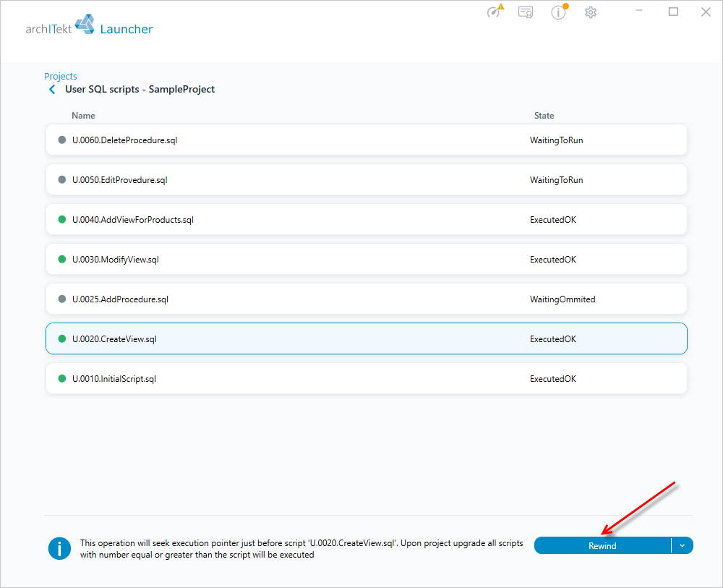
Task: Open the settings gear
Action: tap(591, 12)
